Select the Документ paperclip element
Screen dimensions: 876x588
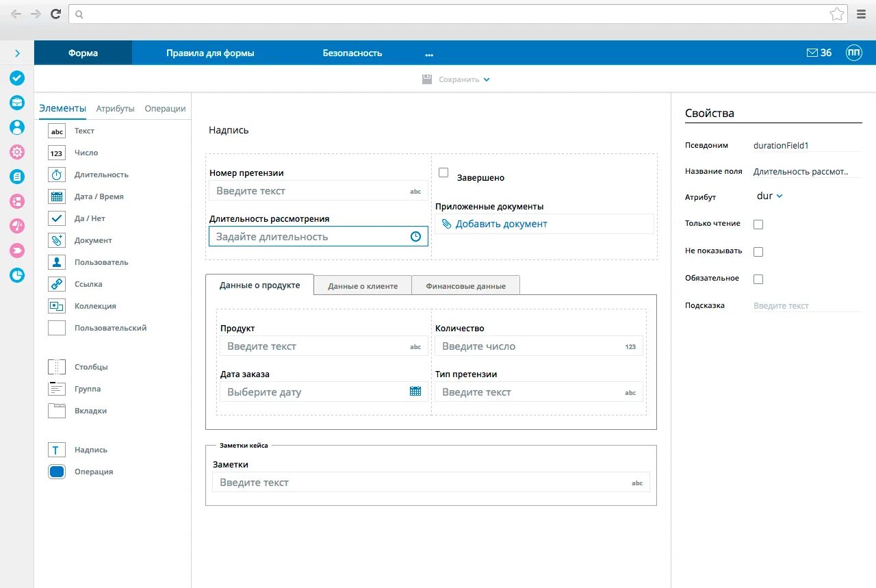pyautogui.click(x=57, y=240)
